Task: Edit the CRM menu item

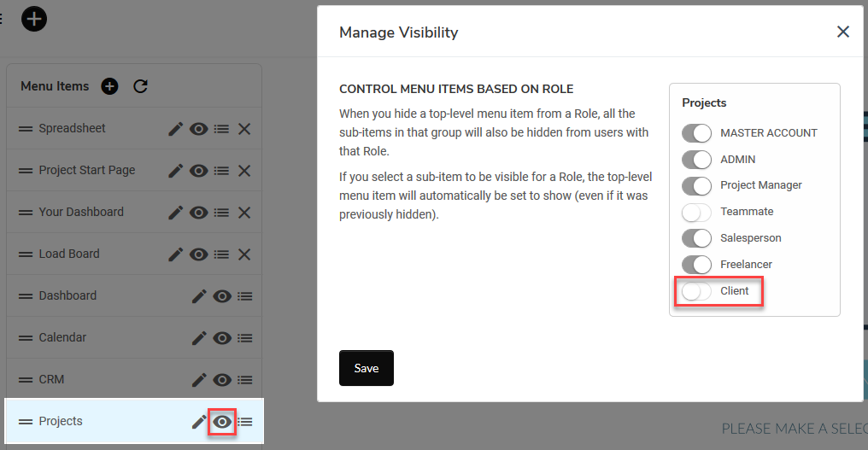Action: (x=199, y=380)
